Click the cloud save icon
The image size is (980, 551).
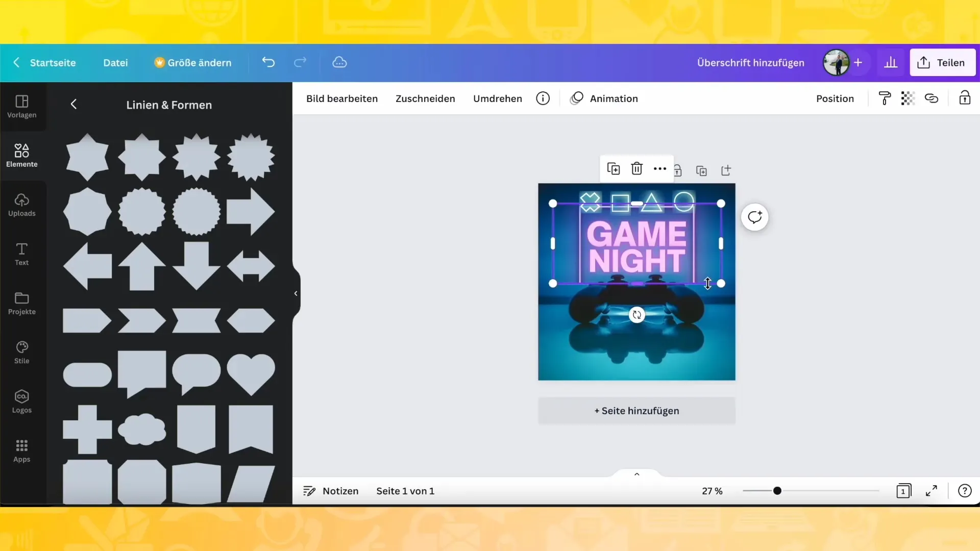tap(339, 63)
